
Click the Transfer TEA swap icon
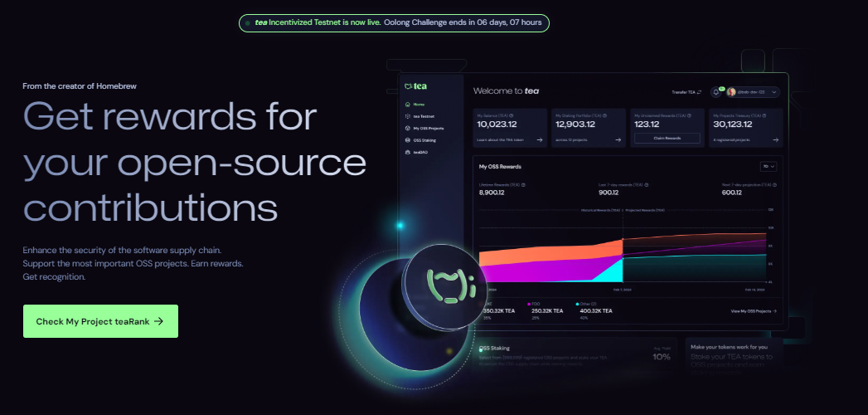tap(699, 92)
